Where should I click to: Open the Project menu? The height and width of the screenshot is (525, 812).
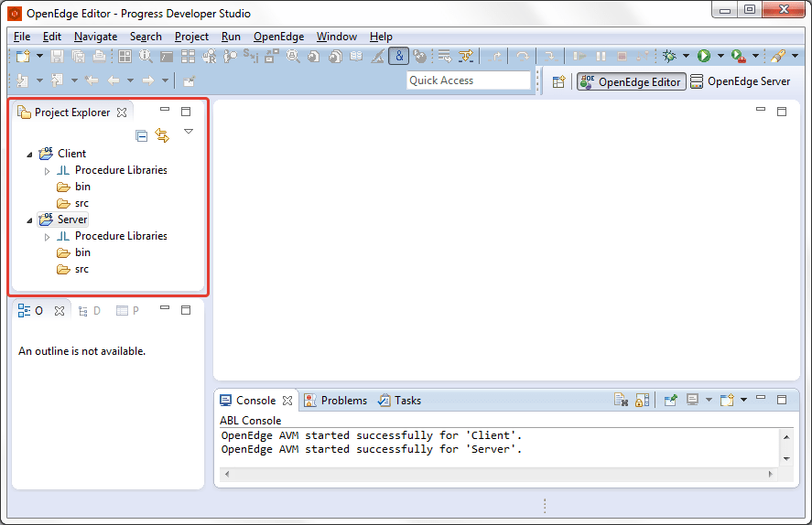pyautogui.click(x=191, y=37)
